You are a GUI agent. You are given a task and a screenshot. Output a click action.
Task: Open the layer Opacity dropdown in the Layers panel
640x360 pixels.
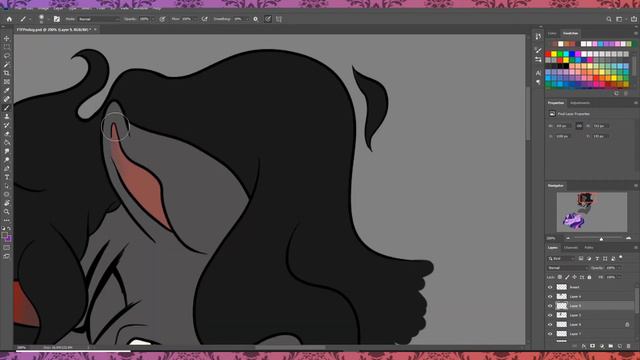619,268
